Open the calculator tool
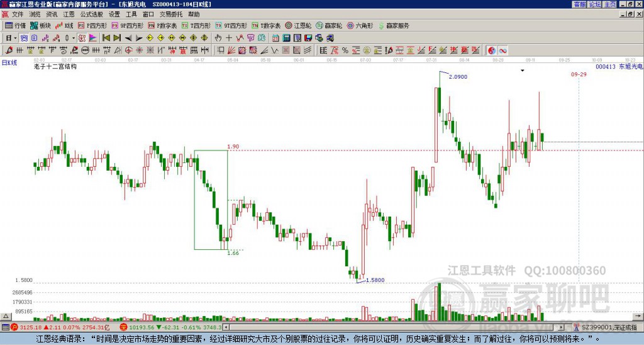Image resolution: width=644 pixels, height=345 pixels. click(287, 38)
